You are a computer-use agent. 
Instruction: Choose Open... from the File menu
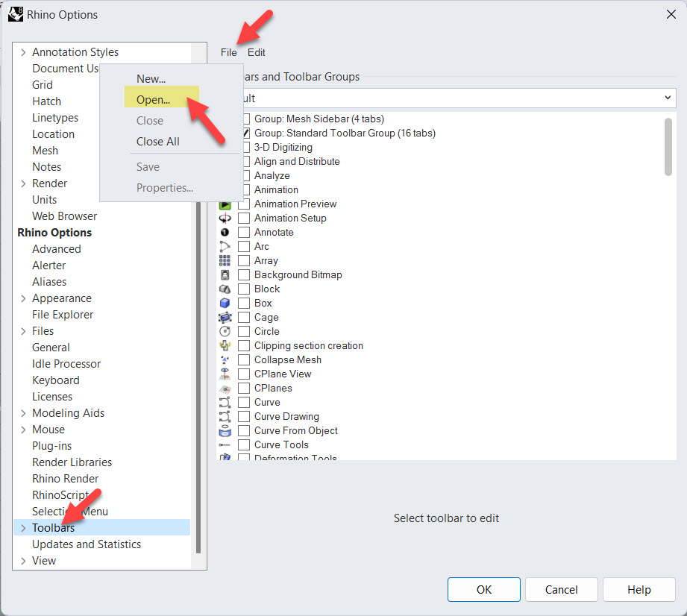[x=153, y=100]
